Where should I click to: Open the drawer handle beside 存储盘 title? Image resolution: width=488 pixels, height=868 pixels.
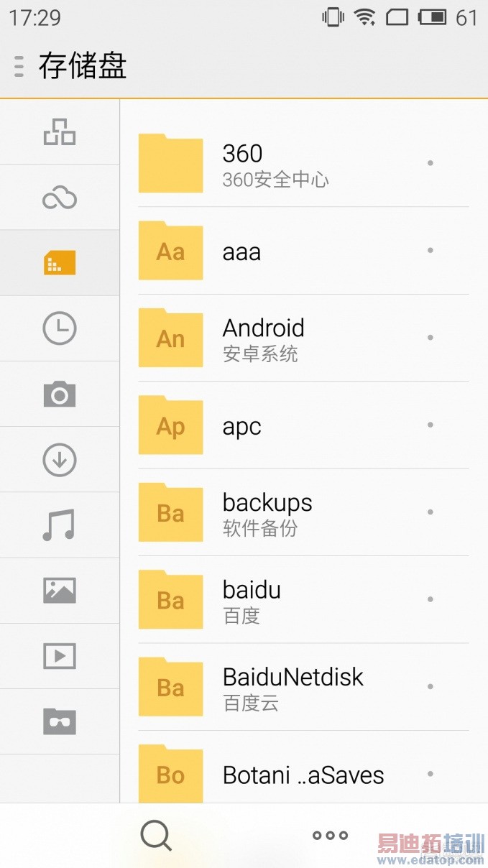19,66
